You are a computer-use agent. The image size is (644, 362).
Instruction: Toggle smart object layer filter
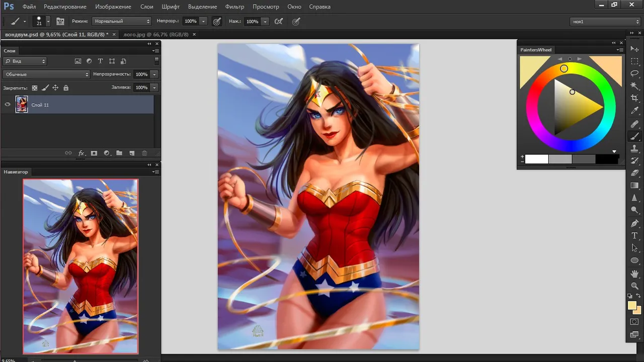(x=123, y=61)
